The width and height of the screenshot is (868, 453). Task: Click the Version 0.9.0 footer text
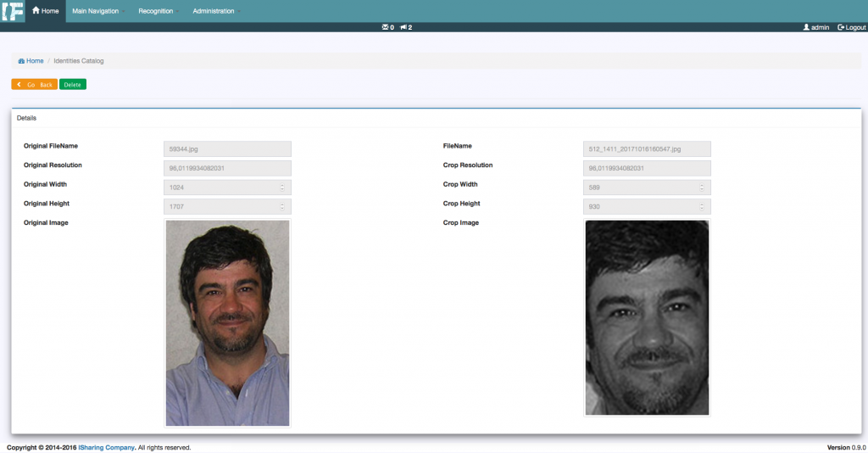847,447
